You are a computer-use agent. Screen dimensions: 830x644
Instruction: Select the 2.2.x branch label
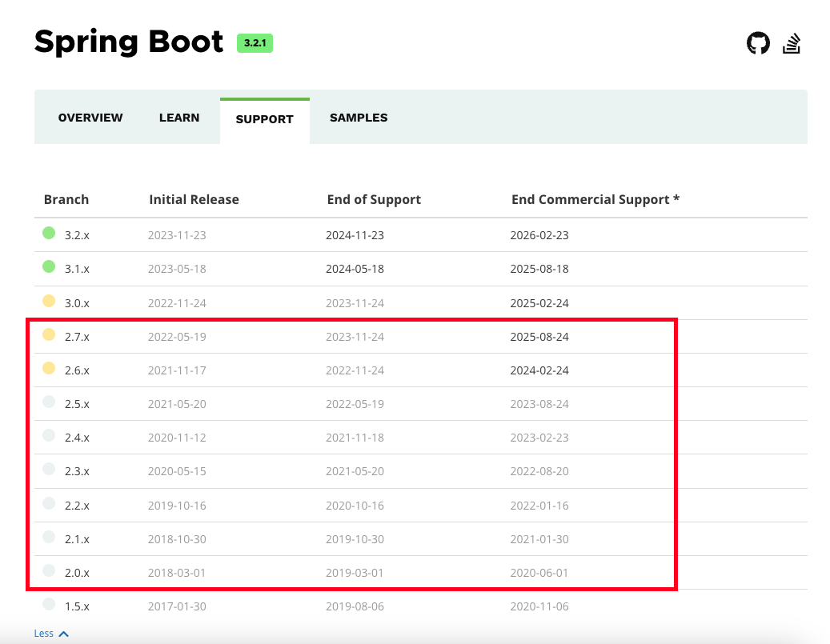tap(78, 506)
